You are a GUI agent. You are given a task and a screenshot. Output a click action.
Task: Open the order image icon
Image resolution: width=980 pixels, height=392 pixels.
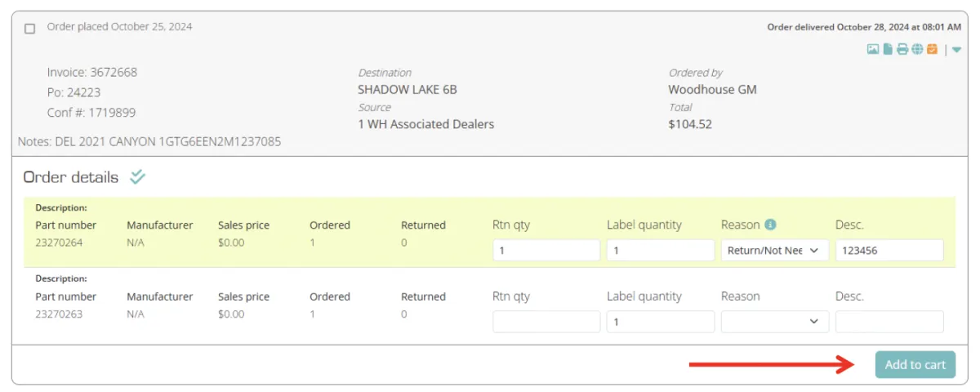click(x=873, y=50)
